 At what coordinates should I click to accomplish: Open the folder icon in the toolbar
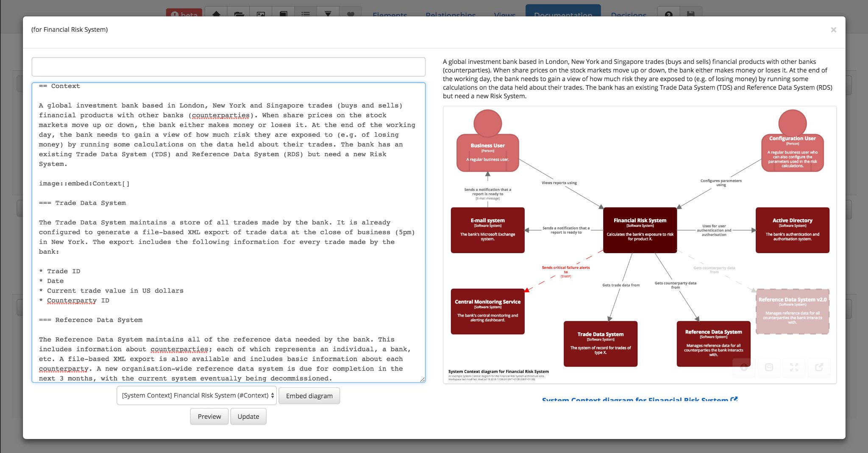click(239, 14)
